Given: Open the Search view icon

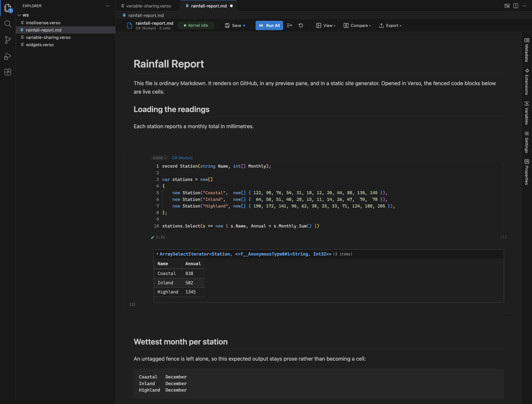Looking at the screenshot, I should pyautogui.click(x=8, y=24).
